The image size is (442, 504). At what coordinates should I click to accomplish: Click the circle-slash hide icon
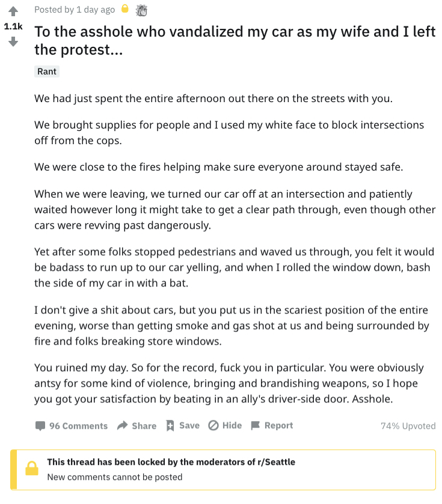click(x=213, y=425)
